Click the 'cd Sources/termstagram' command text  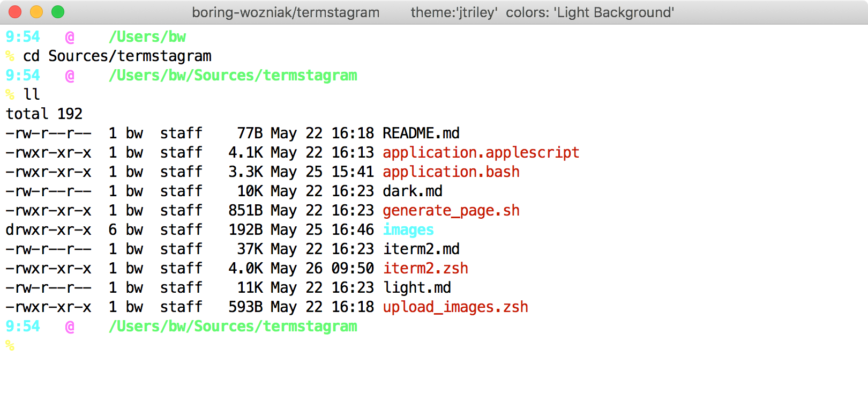click(x=117, y=56)
